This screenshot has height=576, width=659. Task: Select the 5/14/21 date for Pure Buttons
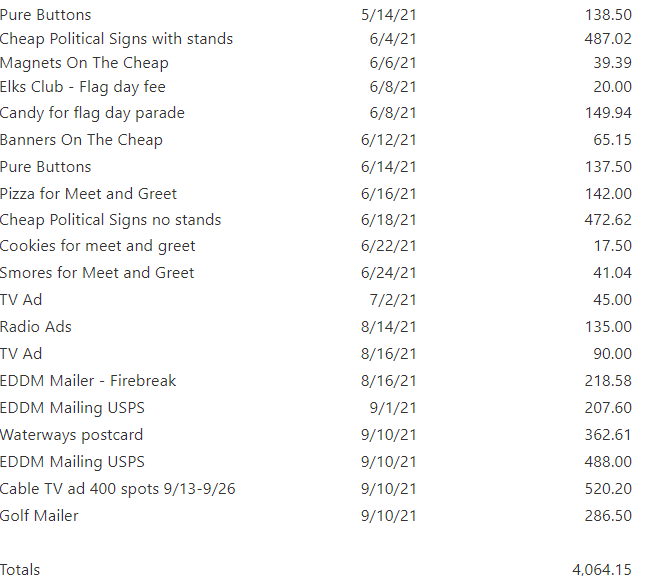pos(389,15)
